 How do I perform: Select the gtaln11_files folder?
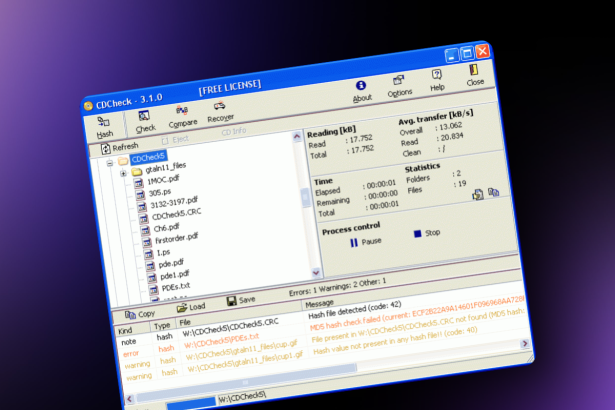pos(166,168)
